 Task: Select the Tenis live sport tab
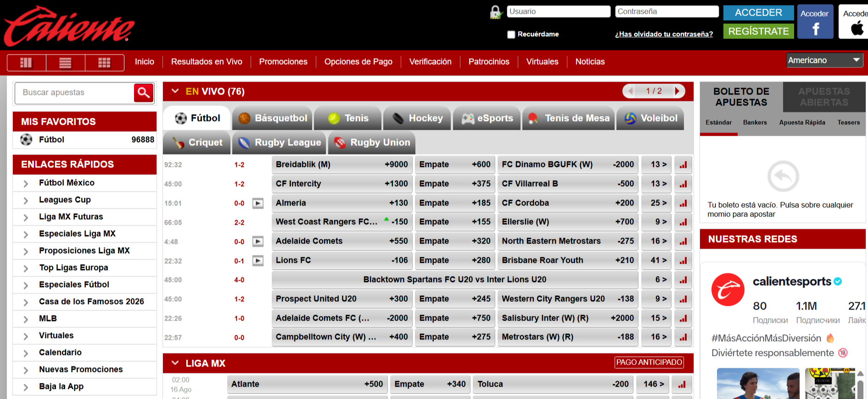347,118
